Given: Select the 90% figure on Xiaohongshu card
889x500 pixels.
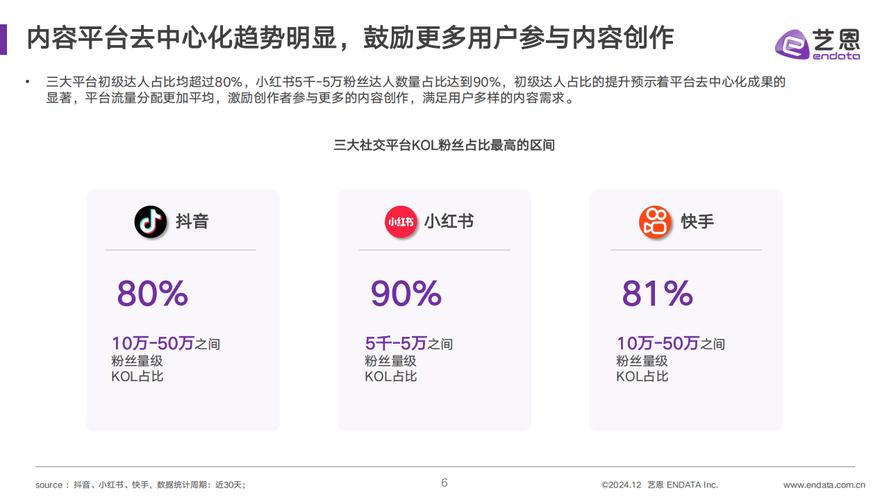Looking at the screenshot, I should pyautogui.click(x=406, y=294).
